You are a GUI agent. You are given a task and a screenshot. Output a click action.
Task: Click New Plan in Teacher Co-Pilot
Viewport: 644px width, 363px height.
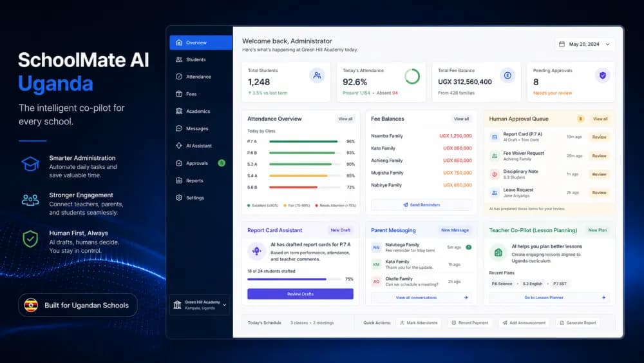[597, 230]
